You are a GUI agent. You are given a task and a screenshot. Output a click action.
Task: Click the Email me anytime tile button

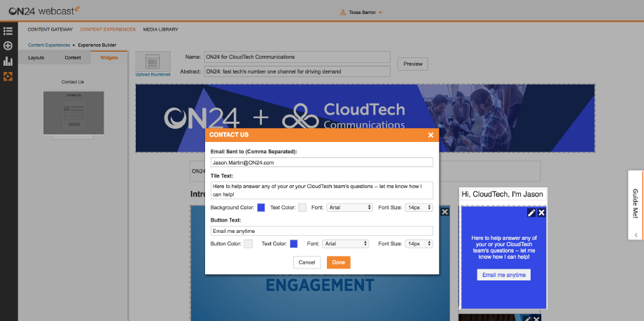504,275
